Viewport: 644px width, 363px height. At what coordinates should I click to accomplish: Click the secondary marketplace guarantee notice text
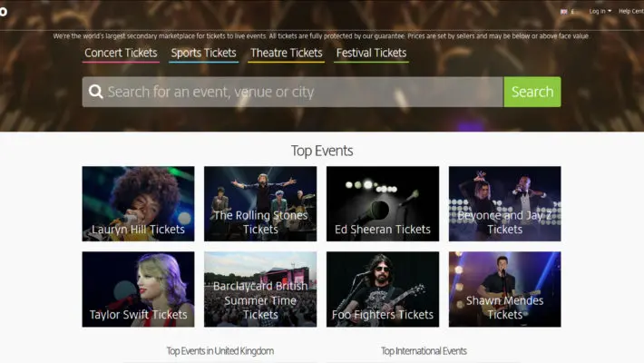[321, 36]
